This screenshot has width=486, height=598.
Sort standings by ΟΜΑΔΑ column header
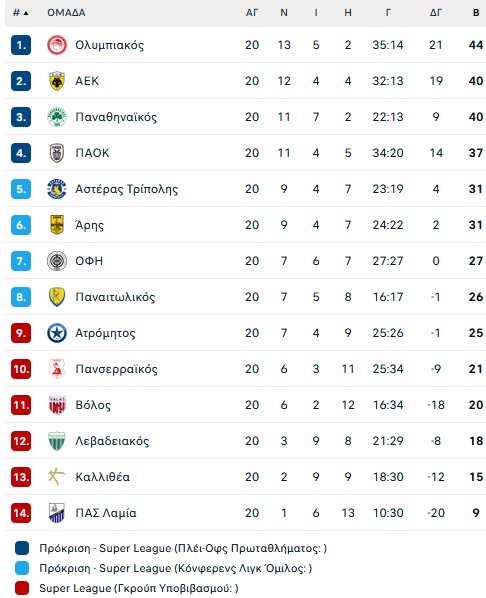66,13
